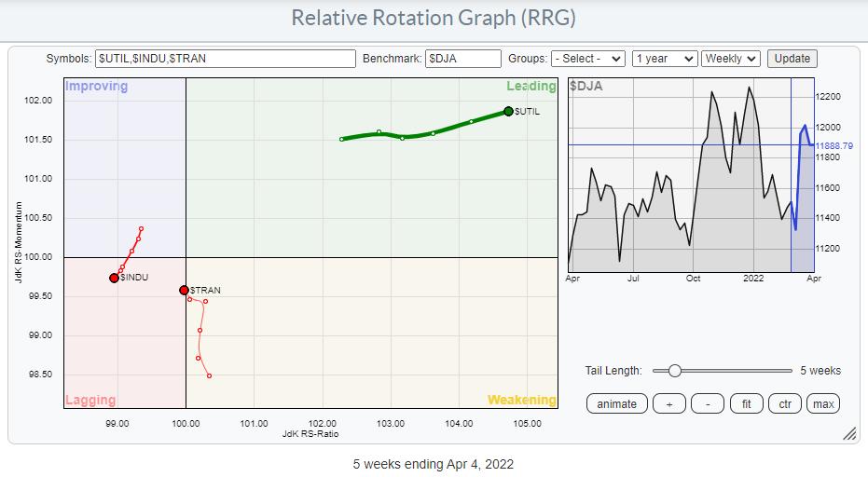Start the tail animate button
Image resolution: width=868 pixels, height=477 pixels.
pos(616,403)
